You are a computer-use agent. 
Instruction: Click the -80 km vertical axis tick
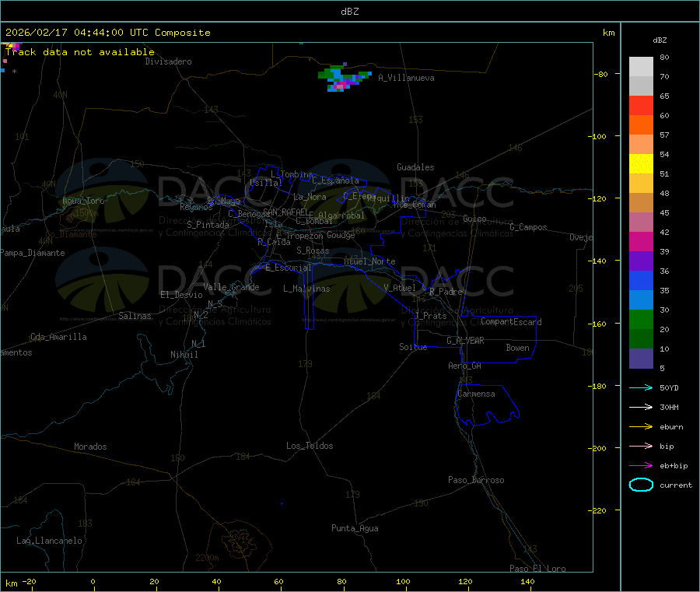click(601, 74)
